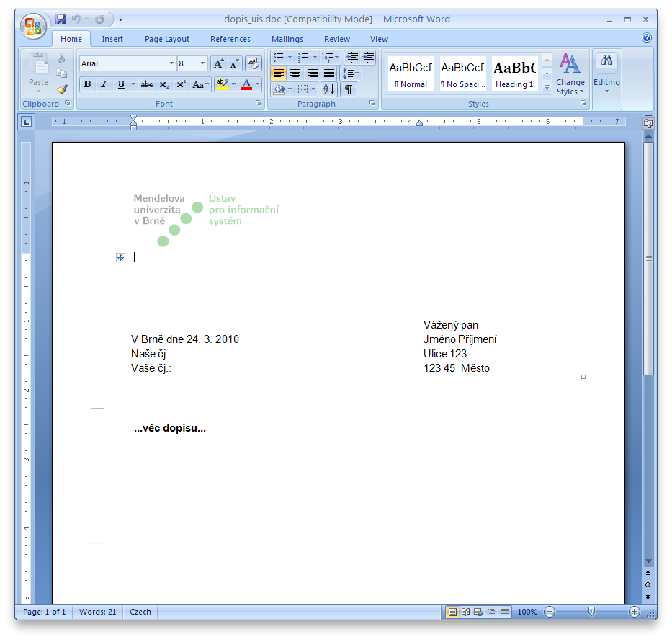The image size is (672, 642).
Task: Click the Change Styles button
Action: (570, 75)
